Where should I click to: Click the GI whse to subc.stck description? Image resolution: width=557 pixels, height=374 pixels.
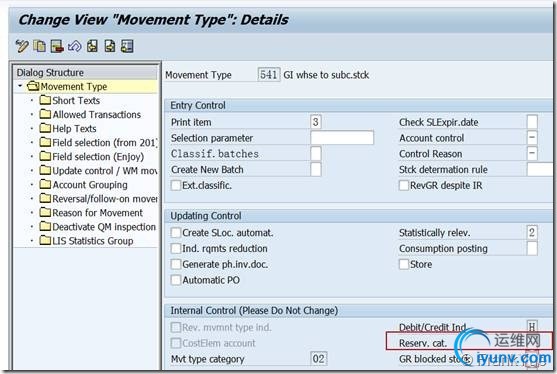(x=326, y=75)
